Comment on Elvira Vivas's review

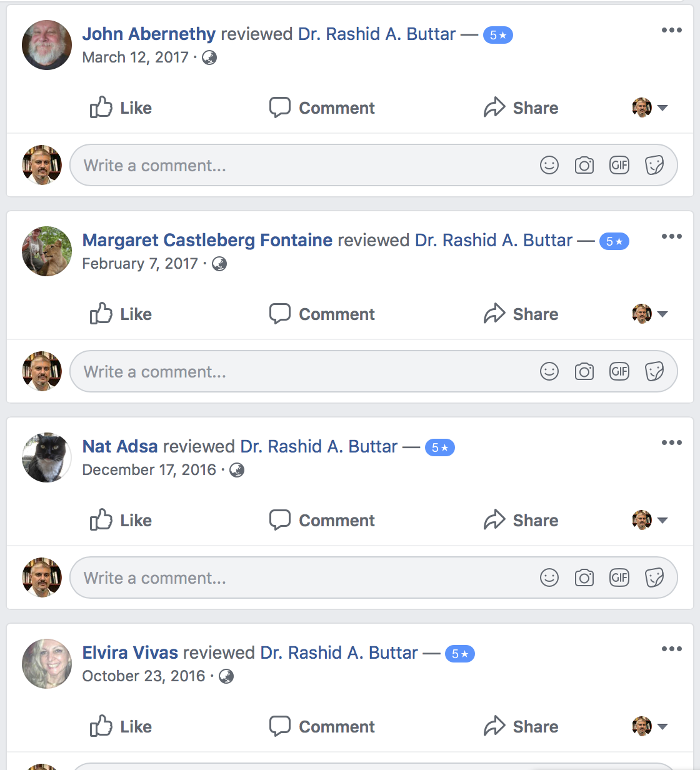pyautogui.click(x=322, y=726)
